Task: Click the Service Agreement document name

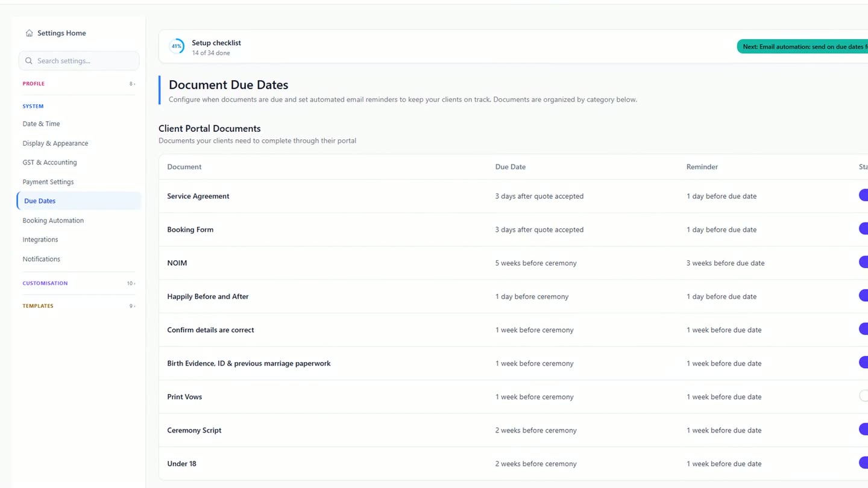Action: pos(198,196)
